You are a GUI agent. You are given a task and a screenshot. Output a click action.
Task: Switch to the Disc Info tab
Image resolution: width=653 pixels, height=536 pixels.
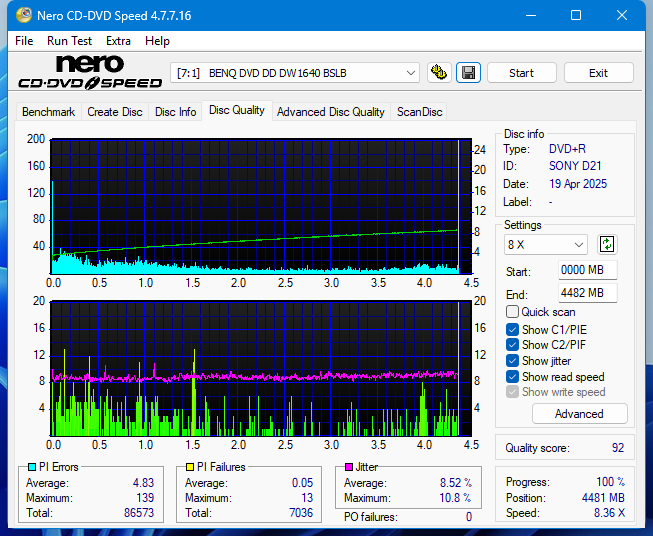coord(175,112)
